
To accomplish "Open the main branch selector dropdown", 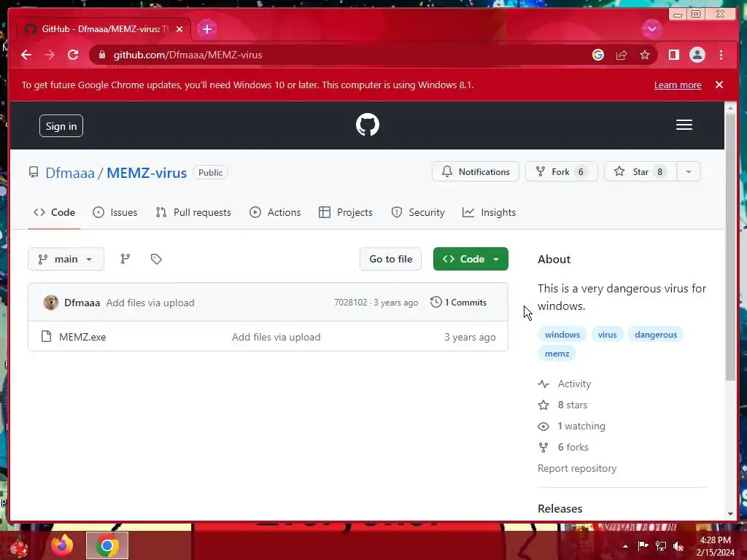I will tap(66, 259).
